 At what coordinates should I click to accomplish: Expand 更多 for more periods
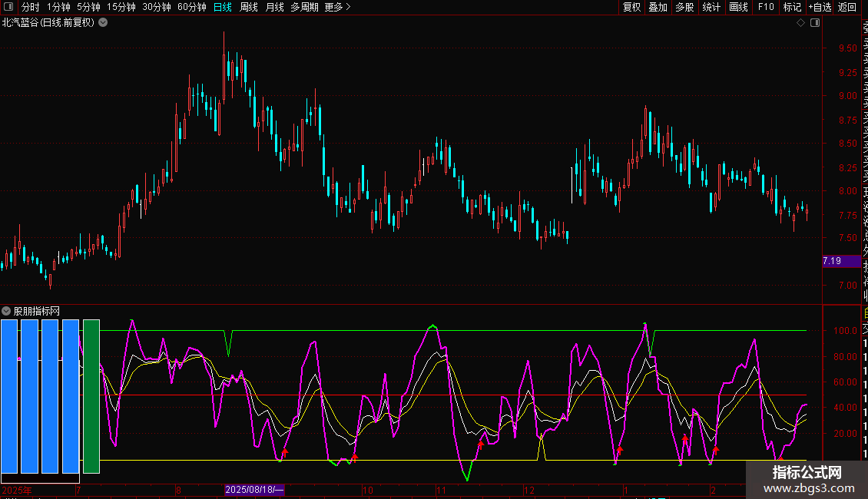click(x=337, y=7)
